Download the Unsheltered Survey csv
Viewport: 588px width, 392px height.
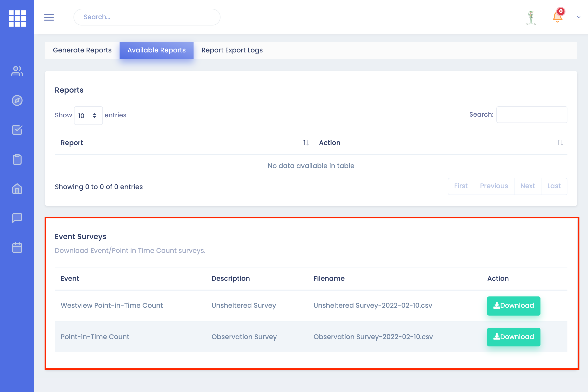point(513,306)
